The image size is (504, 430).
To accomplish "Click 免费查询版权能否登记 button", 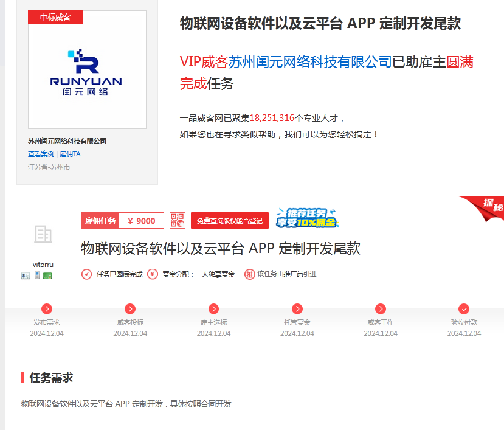I will click(229, 221).
